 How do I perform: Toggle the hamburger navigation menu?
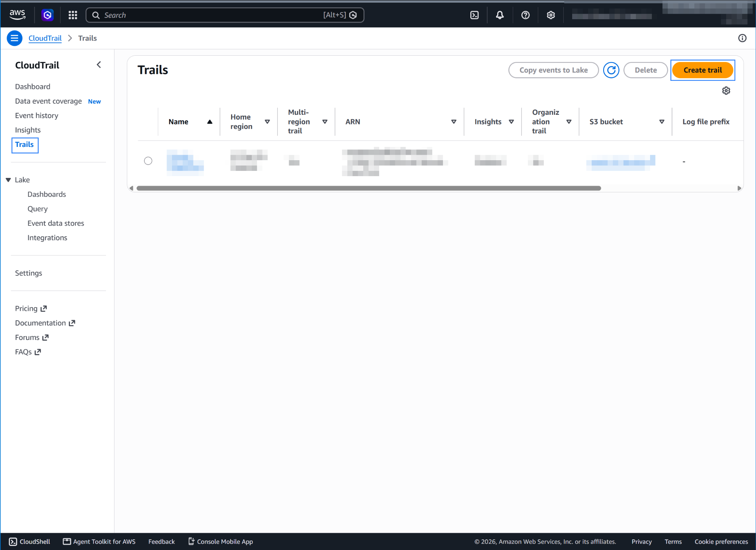point(14,38)
